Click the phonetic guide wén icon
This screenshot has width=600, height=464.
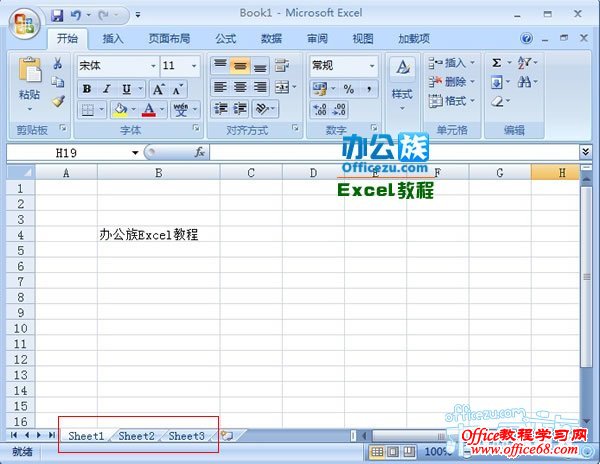click(x=181, y=110)
